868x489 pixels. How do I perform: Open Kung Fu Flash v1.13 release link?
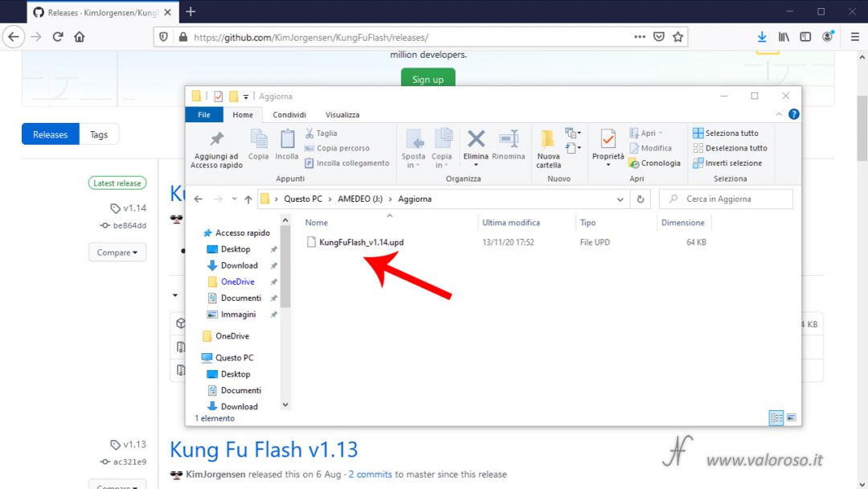pos(264,449)
